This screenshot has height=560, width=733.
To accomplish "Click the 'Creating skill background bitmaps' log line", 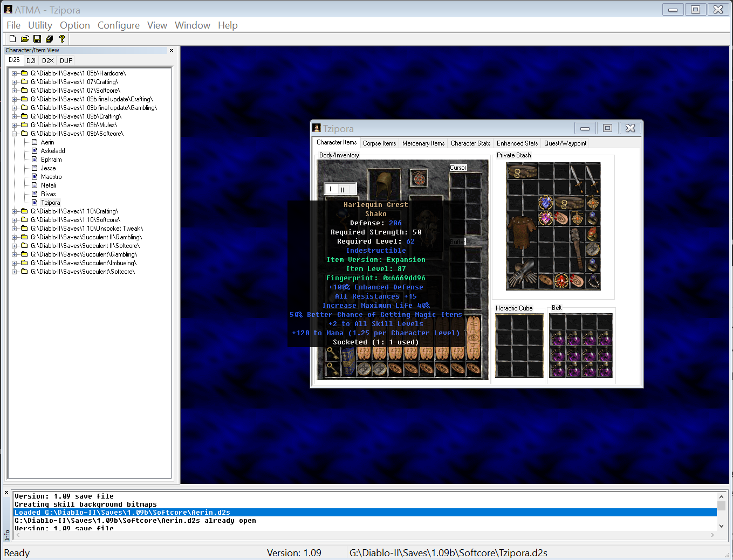I will point(86,504).
